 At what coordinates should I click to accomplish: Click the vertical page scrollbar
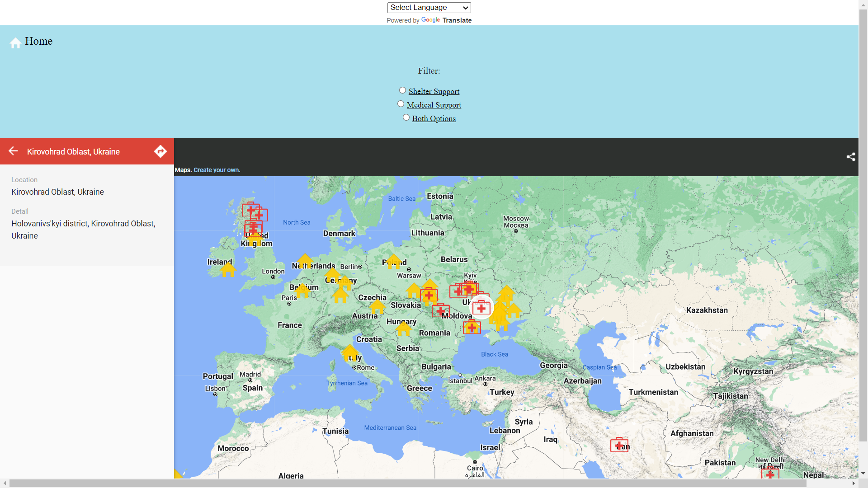863,226
